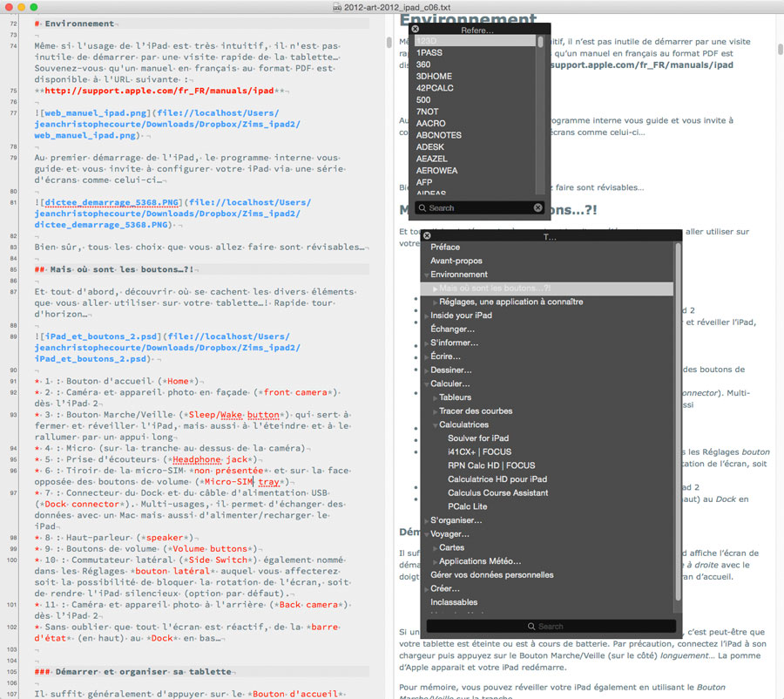Select Avant-propos in the contents list

pos(456,261)
